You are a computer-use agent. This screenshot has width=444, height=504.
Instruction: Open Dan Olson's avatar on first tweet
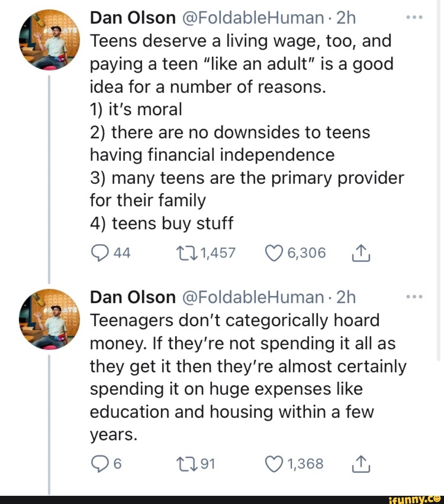(x=49, y=40)
